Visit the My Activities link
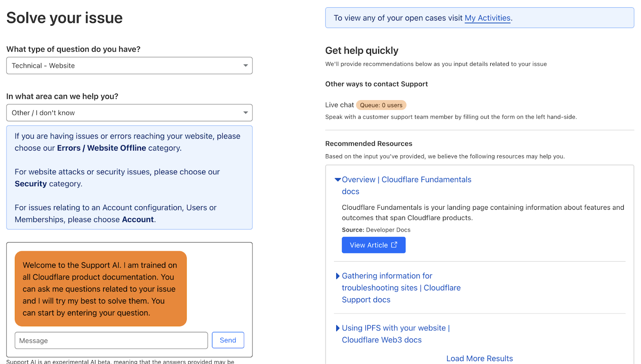Screen dimensions: 641x364 click(x=487, y=18)
